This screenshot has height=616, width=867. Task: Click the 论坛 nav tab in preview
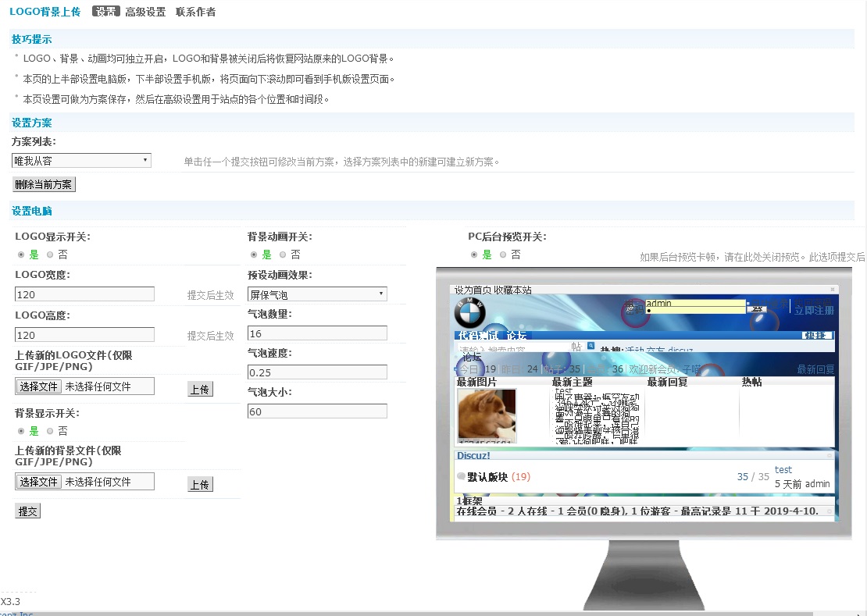coord(516,336)
